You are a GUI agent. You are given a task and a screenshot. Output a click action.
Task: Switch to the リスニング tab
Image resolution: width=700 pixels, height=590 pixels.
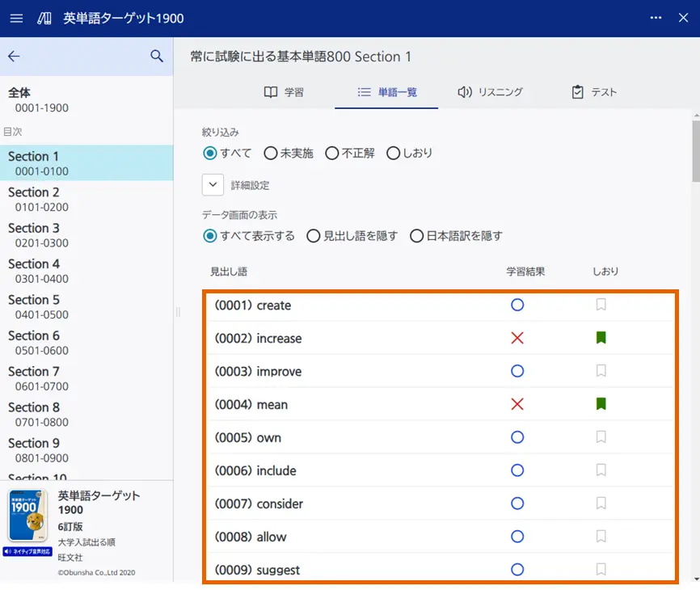490,92
